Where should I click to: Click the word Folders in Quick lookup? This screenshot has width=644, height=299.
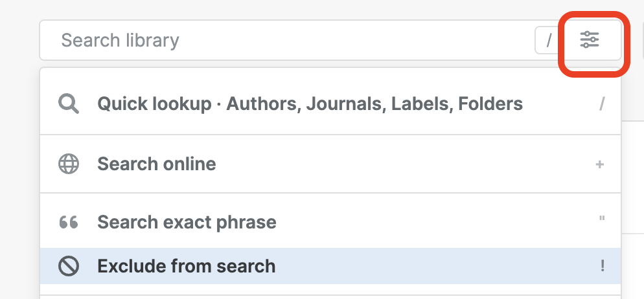490,104
